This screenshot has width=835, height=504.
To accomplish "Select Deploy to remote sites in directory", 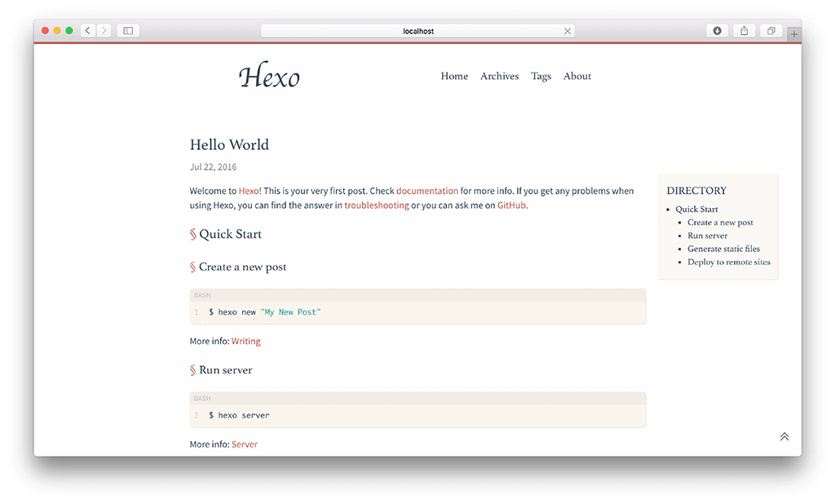I will (728, 262).
